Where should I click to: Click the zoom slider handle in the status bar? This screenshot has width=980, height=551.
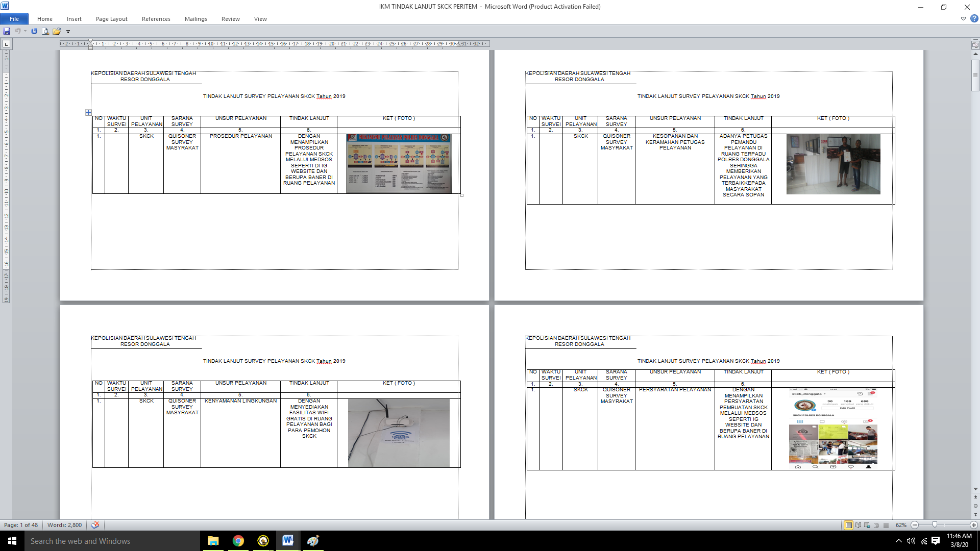tap(935, 525)
